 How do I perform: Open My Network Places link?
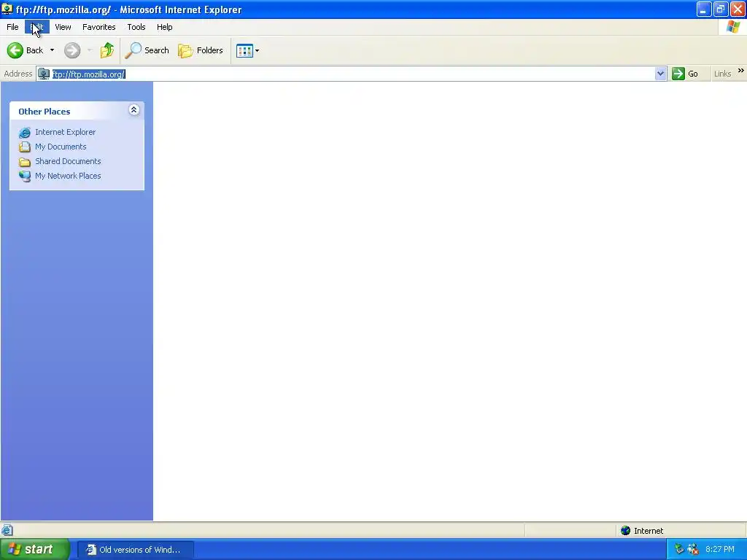point(68,176)
